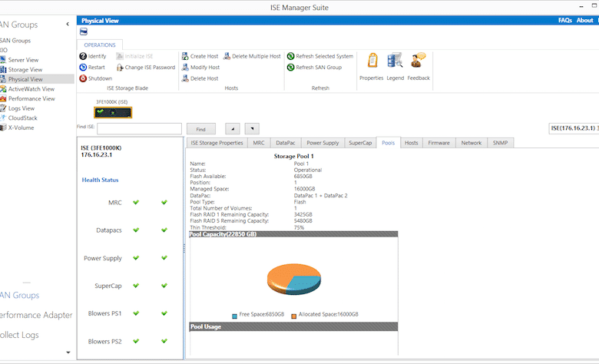Click first SuperCap health checkmark
The image size is (599, 364).
pyautogui.click(x=136, y=286)
